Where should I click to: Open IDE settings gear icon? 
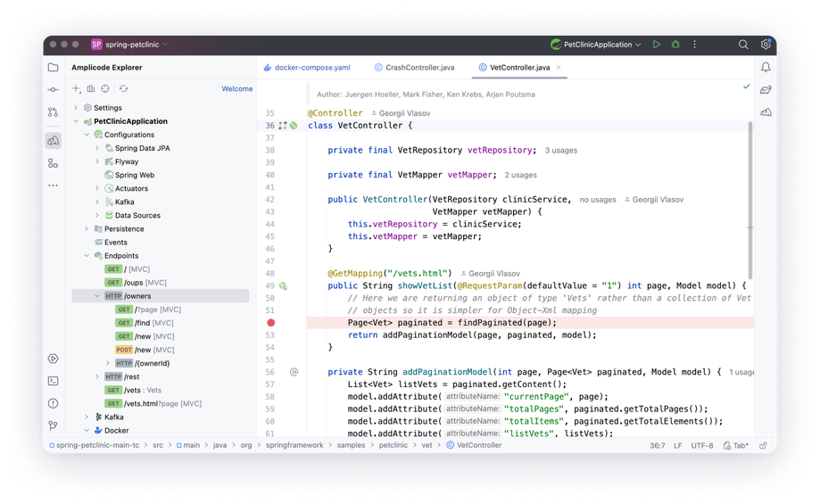[x=766, y=45]
